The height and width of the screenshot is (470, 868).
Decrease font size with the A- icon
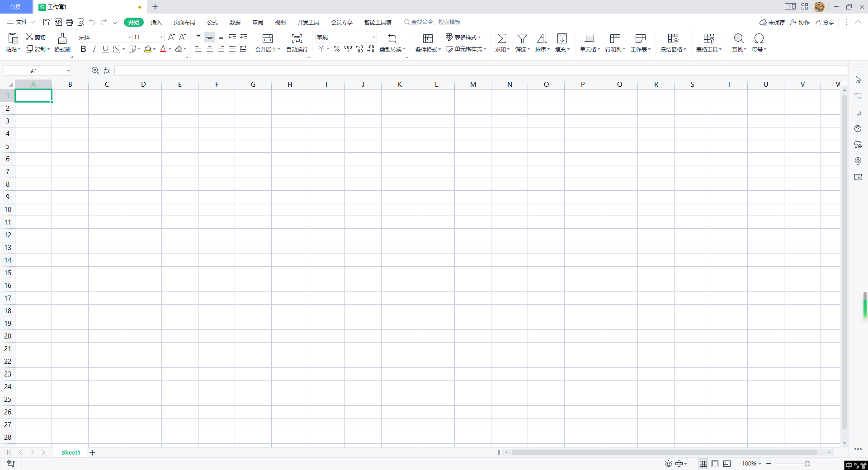coord(183,37)
